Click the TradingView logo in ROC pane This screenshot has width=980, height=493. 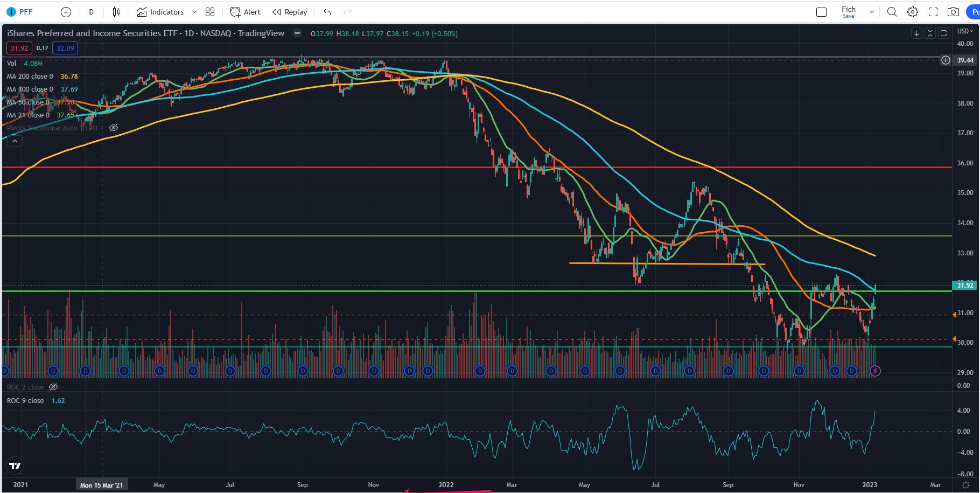(15, 466)
